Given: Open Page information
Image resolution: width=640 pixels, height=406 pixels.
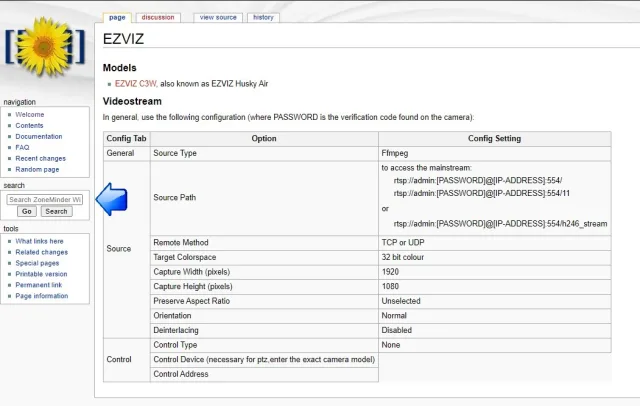Looking at the screenshot, I should (42, 296).
